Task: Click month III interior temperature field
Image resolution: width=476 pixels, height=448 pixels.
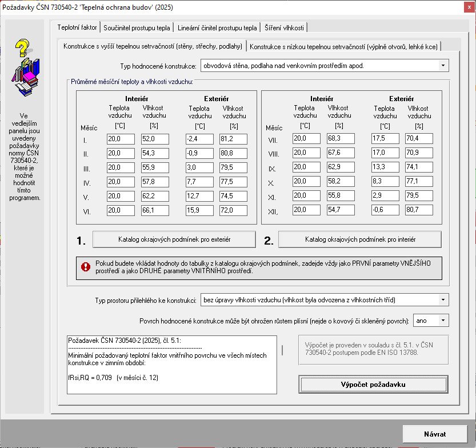Action: coord(121,167)
